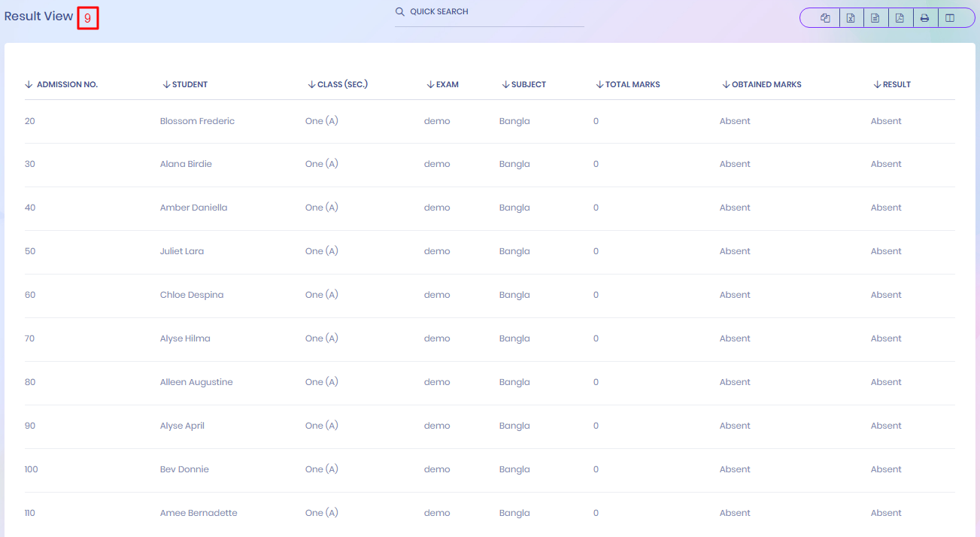Print the result table
Viewport: 980px width, 537px height.
pos(925,18)
